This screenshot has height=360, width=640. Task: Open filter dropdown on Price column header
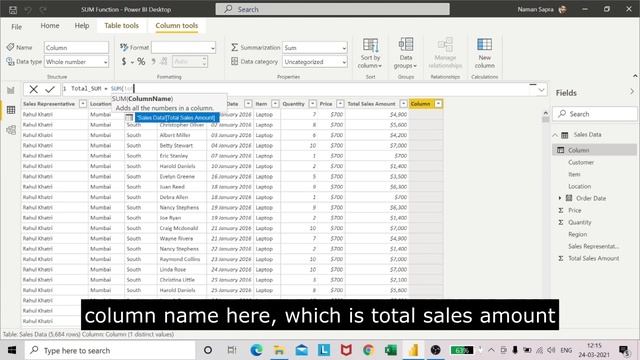pyautogui.click(x=340, y=104)
